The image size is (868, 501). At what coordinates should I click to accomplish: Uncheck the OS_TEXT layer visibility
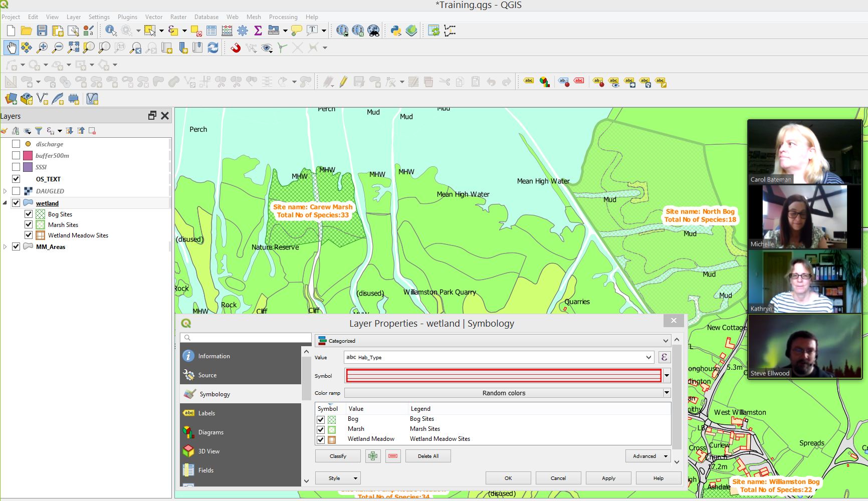pyautogui.click(x=16, y=179)
